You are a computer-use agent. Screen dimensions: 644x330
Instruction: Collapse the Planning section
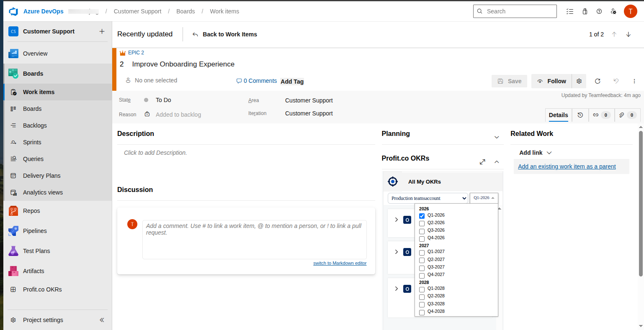[497, 137]
